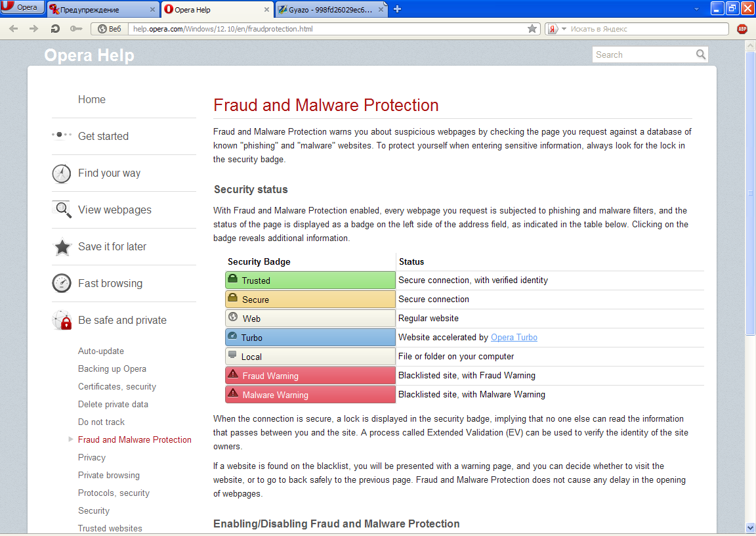This screenshot has height=536, width=756.
Task: Open the Adblock Plus ABP icon
Action: tap(742, 29)
